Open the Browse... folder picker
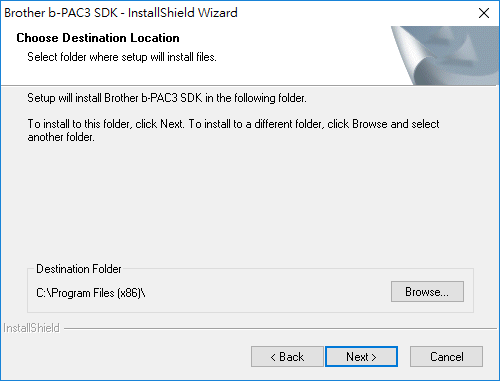Image resolution: width=500 pixels, height=381 pixels. tap(427, 292)
